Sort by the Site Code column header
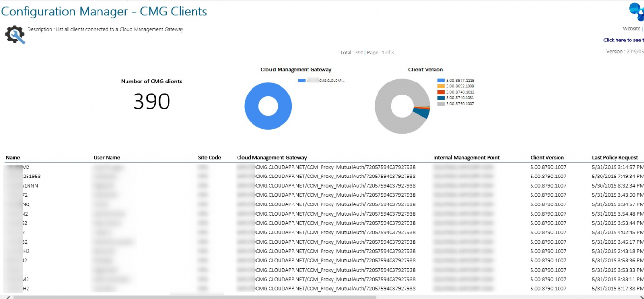Image resolution: width=644 pixels, height=299 pixels. click(210, 157)
